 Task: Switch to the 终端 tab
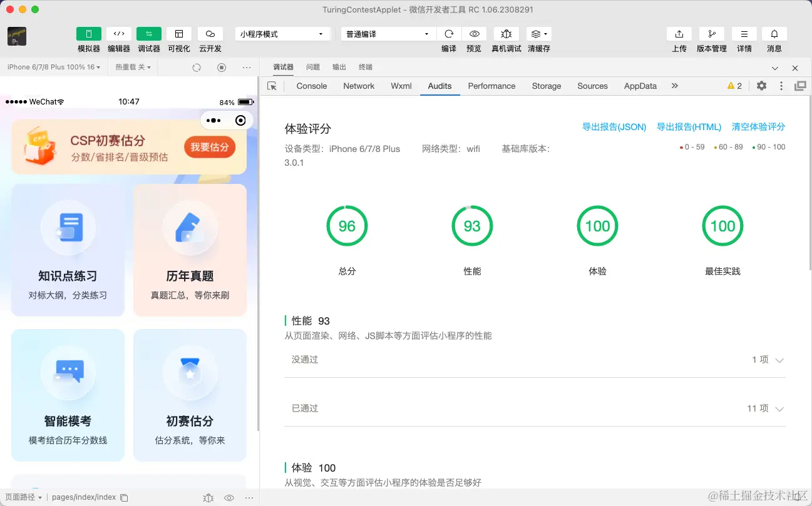coord(366,67)
